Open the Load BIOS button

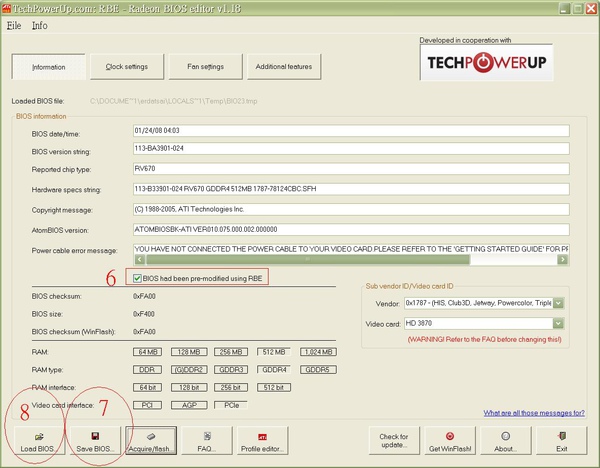(x=39, y=441)
